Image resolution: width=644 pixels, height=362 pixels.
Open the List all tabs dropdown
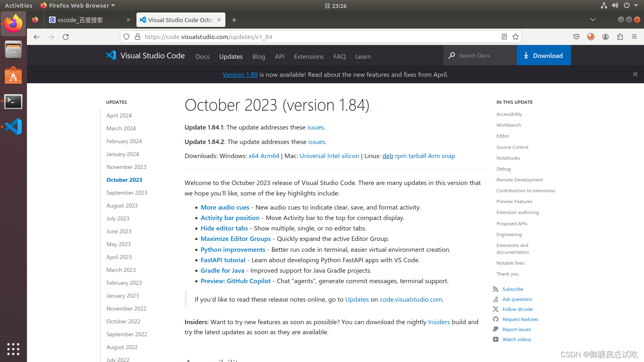click(592, 19)
